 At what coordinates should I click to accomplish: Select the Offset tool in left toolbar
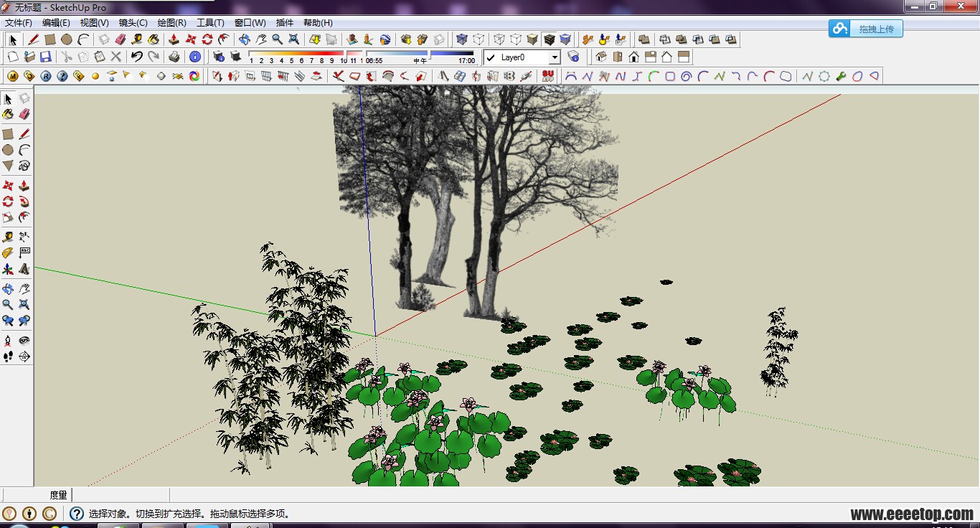24,217
